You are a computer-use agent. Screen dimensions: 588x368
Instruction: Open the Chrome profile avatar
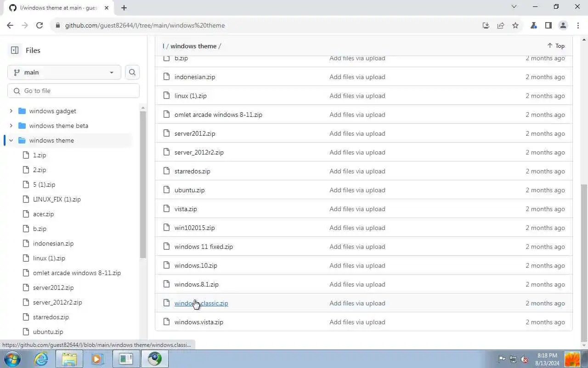point(563,25)
